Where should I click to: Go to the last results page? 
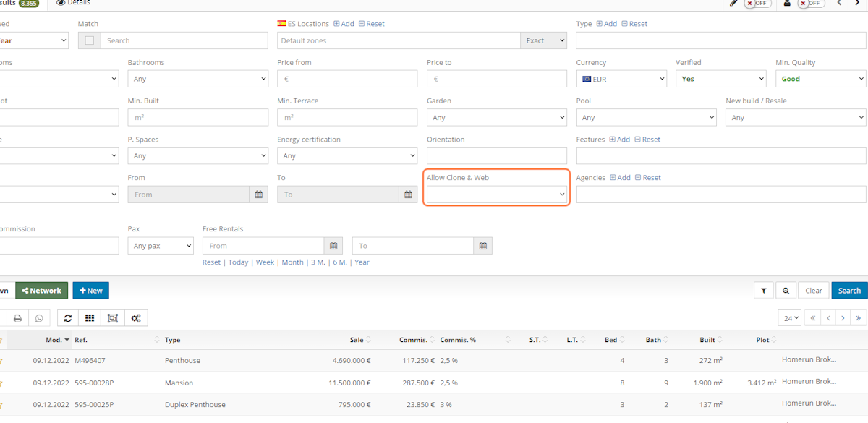[x=858, y=318]
